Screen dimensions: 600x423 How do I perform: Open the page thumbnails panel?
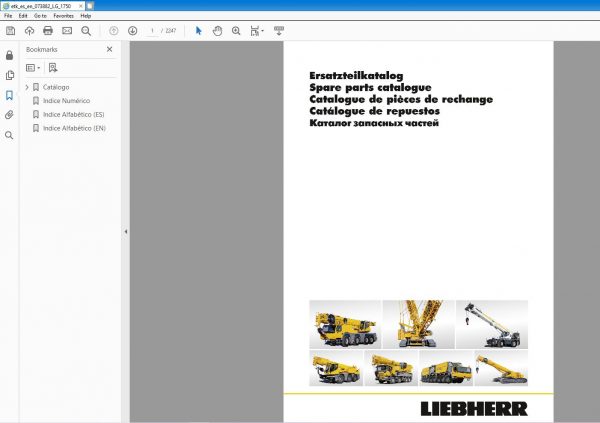click(x=10, y=75)
